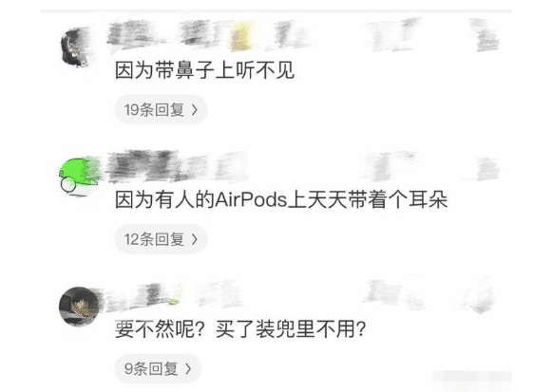Click the chevron arrow inside the 19条回复 pill

pyautogui.click(x=195, y=109)
